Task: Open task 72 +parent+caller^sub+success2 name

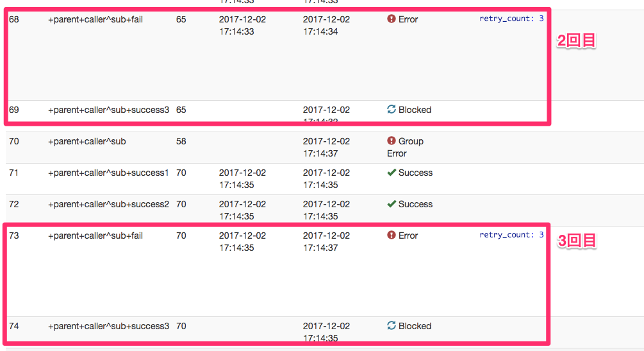Action: [x=108, y=204]
